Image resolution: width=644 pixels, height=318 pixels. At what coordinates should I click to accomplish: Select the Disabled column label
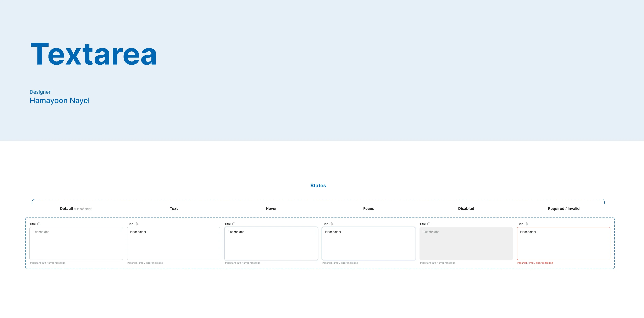pos(466,208)
